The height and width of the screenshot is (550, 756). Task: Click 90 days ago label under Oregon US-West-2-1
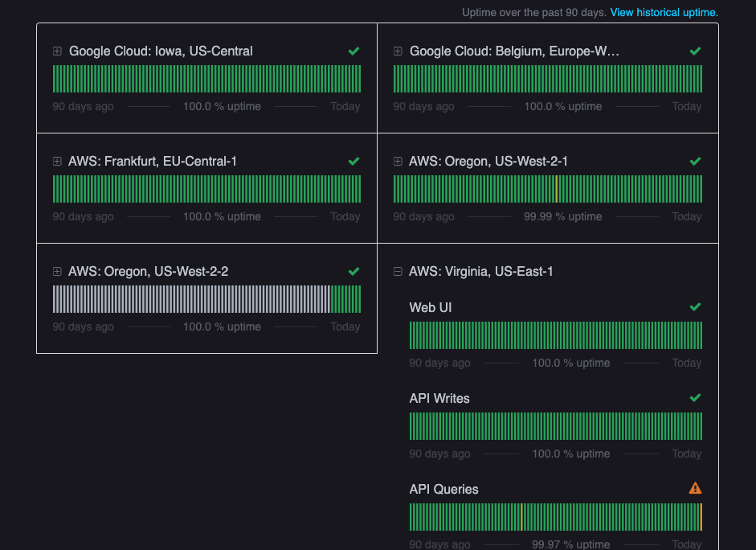coord(423,216)
